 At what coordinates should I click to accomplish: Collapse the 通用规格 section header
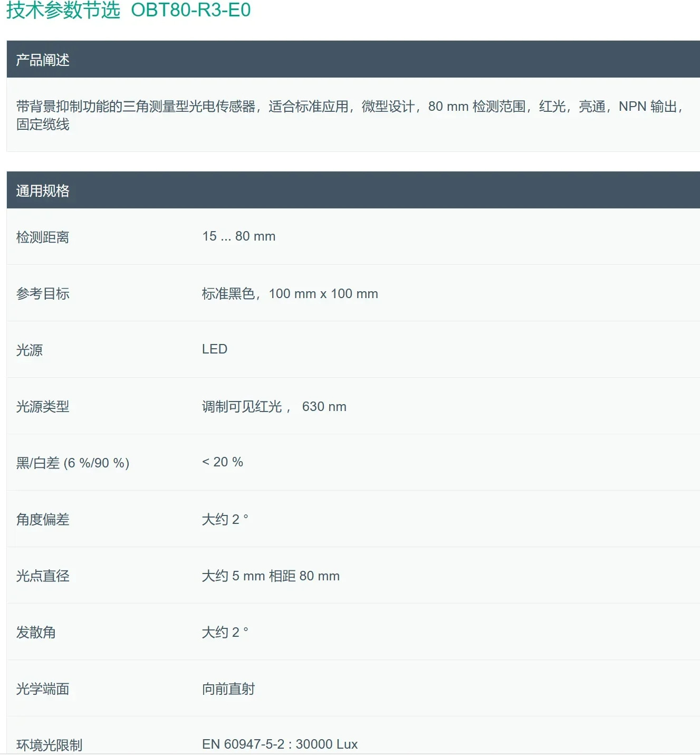coord(353,190)
